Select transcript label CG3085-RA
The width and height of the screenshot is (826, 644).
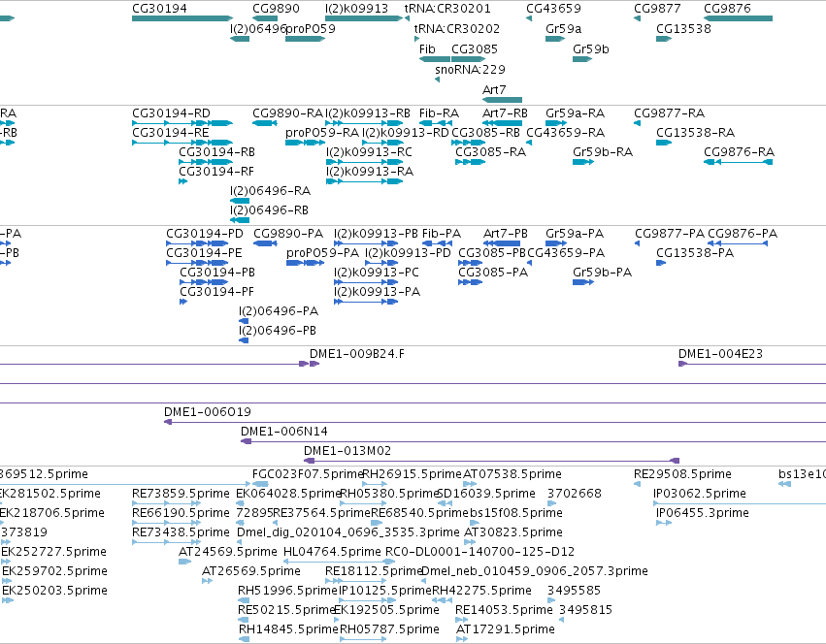point(490,151)
